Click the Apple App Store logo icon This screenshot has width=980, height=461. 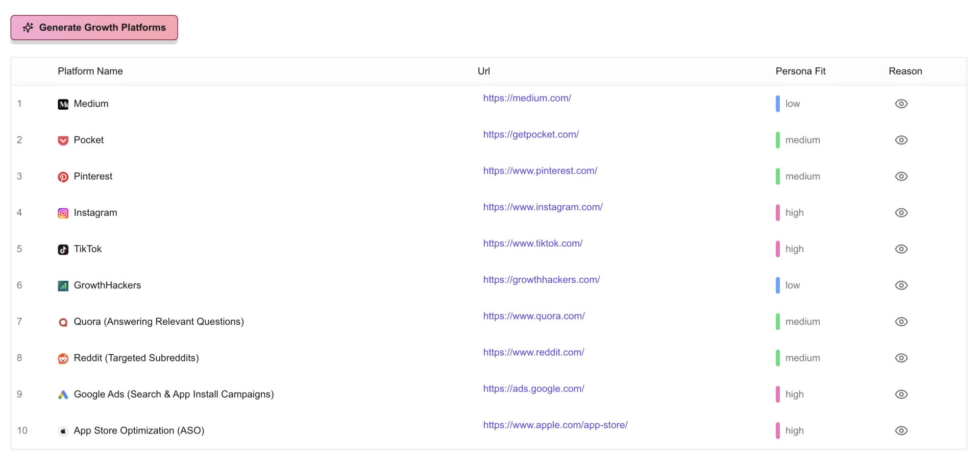(63, 431)
